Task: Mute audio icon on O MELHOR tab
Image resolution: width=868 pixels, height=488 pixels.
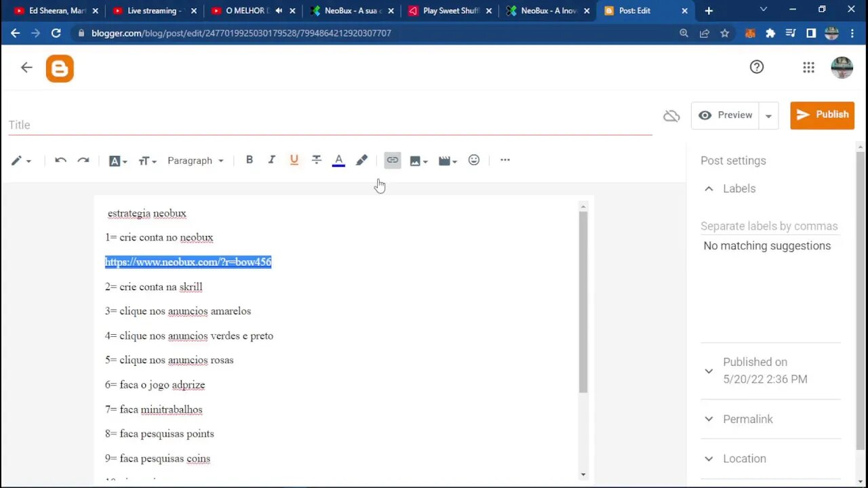Action: click(x=279, y=11)
